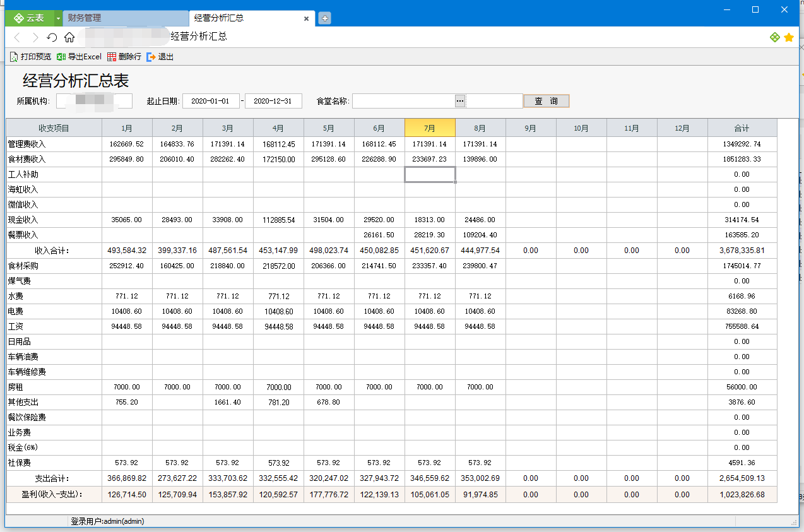Click the end date field 2020-12-31
This screenshot has height=532, width=804.
pyautogui.click(x=273, y=101)
